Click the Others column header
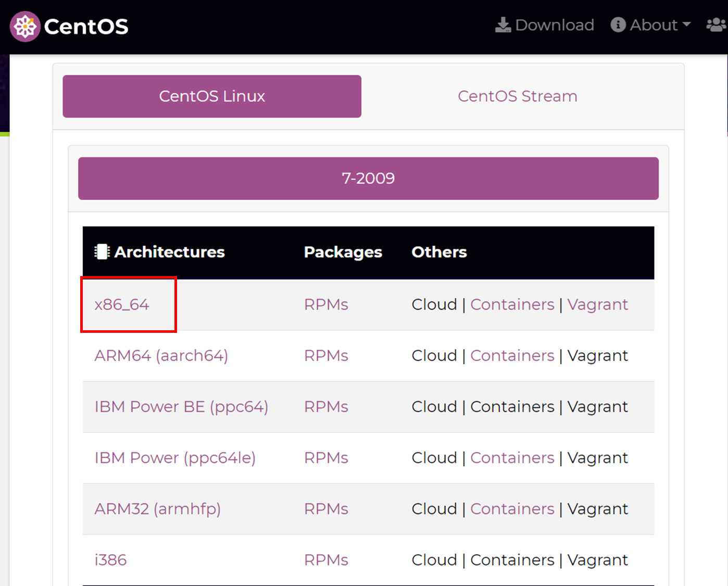728x586 pixels. pos(439,252)
